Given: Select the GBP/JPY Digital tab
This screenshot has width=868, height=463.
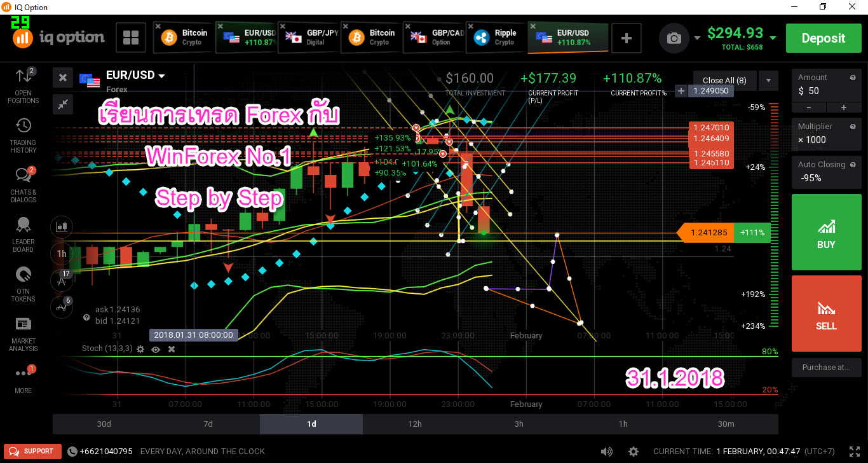Looking at the screenshot, I should [308, 37].
